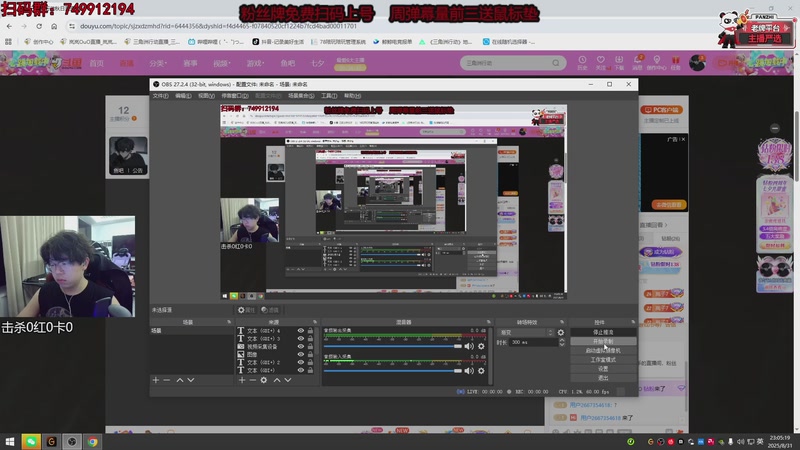Click 开始录制 to start recording

603,341
